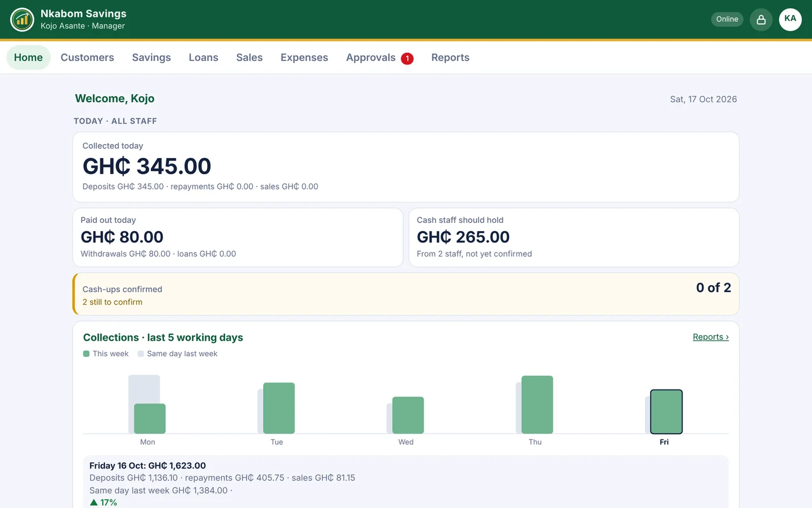Click the green This week legend swatch
Viewport: 812px width, 508px height.
click(86, 354)
